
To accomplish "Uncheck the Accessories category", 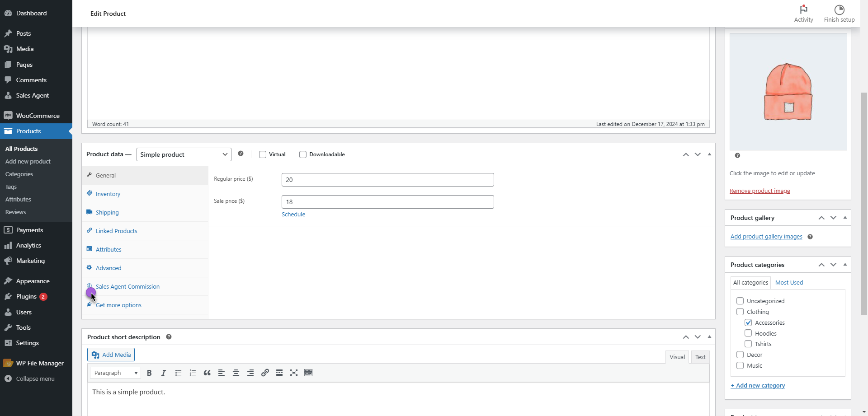I will (x=748, y=323).
